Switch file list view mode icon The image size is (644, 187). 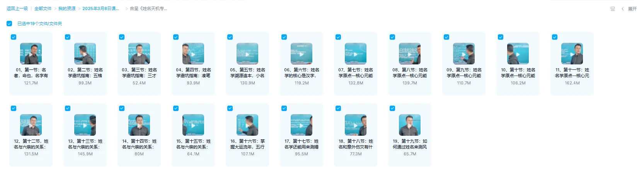coord(613,9)
